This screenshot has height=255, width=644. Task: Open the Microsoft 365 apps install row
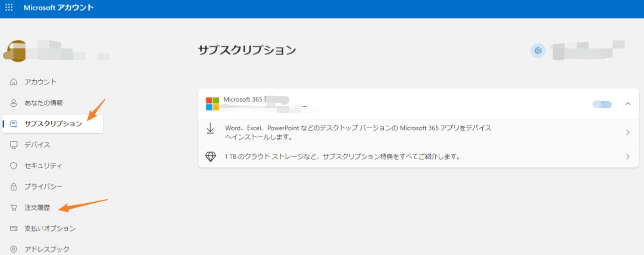[x=418, y=132]
